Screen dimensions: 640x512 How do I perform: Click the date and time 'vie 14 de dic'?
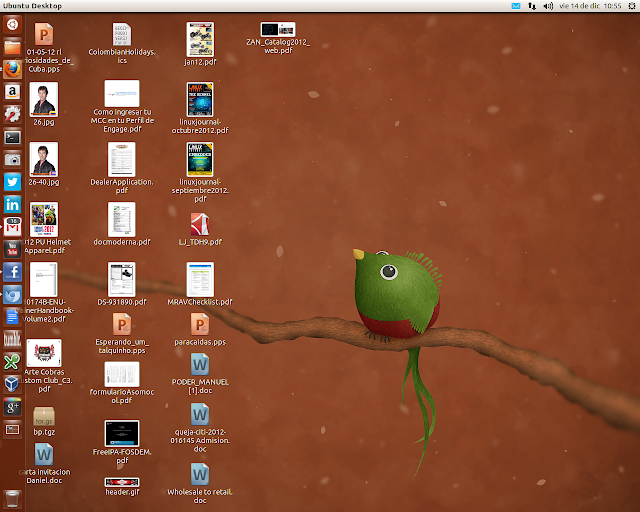click(590, 6)
